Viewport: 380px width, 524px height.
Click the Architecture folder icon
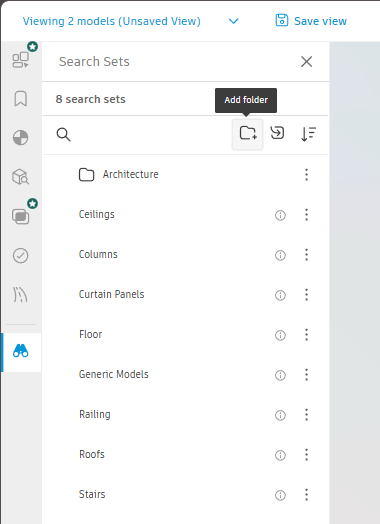(86, 174)
